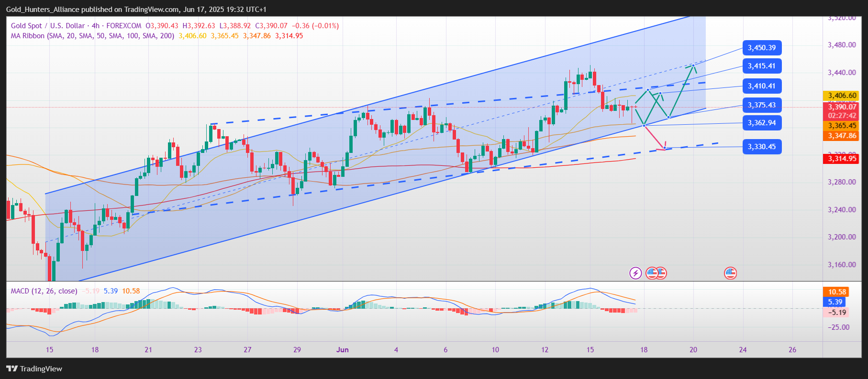
Task: Click the orange 3,347.86 price tag on axis
Action: pos(841,136)
